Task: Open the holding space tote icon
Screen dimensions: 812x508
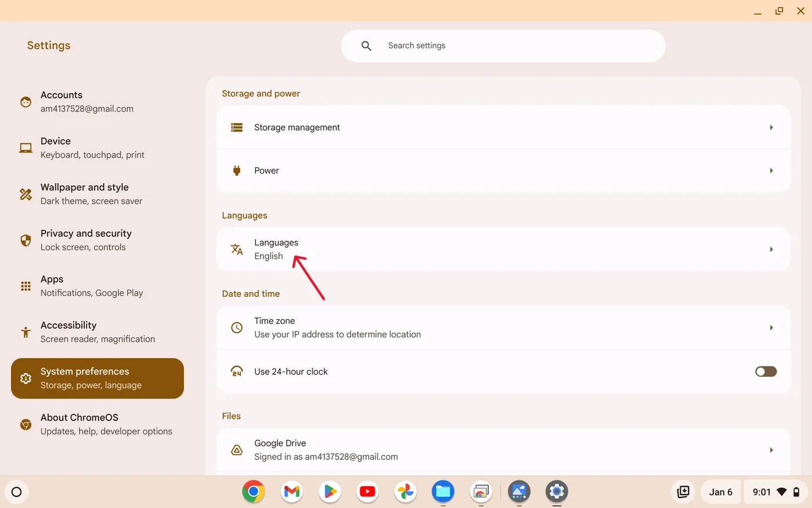Action: 683,492
